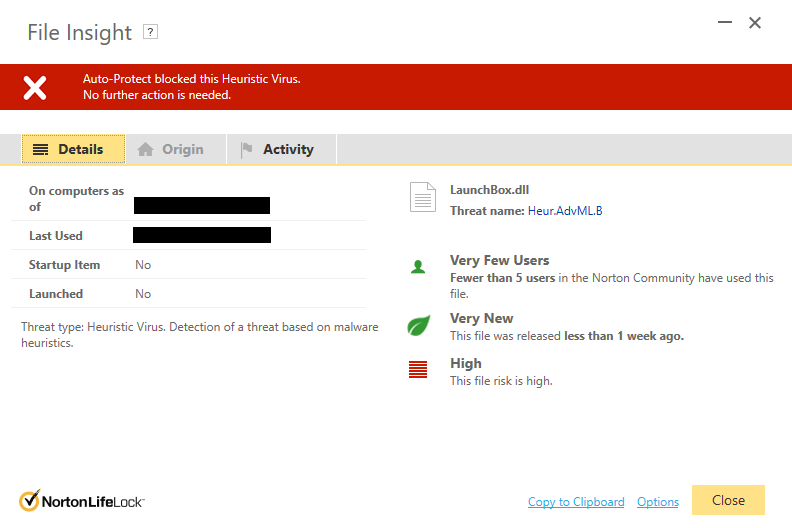Click the red High risk bars icon
The width and height of the screenshot is (792, 528).
[418, 369]
